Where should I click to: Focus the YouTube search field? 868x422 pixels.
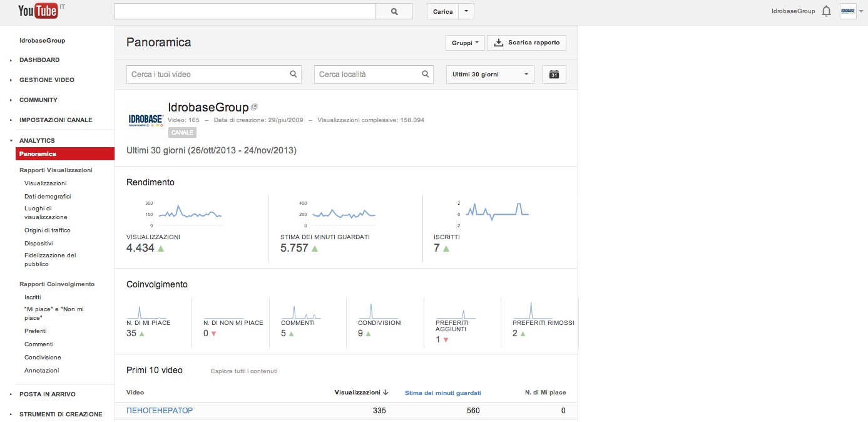coord(245,11)
